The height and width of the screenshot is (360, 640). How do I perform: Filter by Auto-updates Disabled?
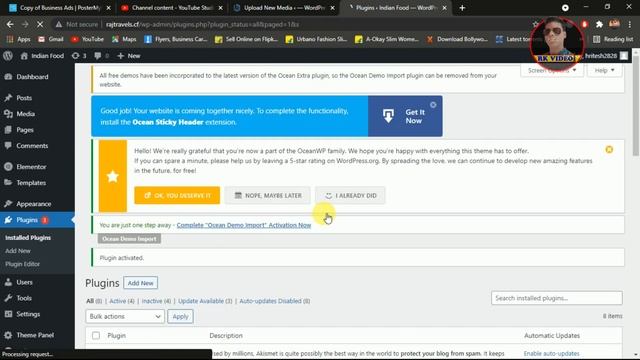coord(274,301)
